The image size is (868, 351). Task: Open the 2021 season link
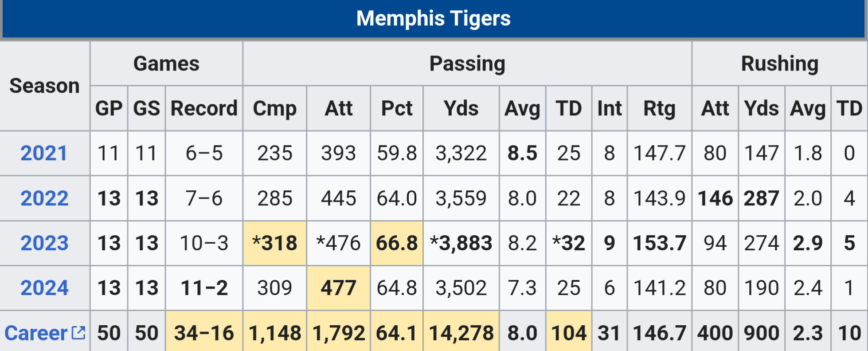coord(44,154)
